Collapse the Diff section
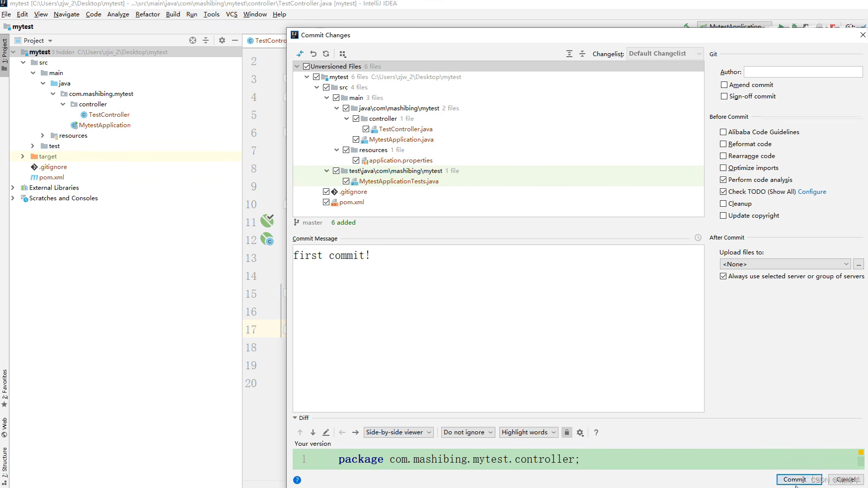Image resolution: width=868 pixels, height=488 pixels. coord(295,418)
